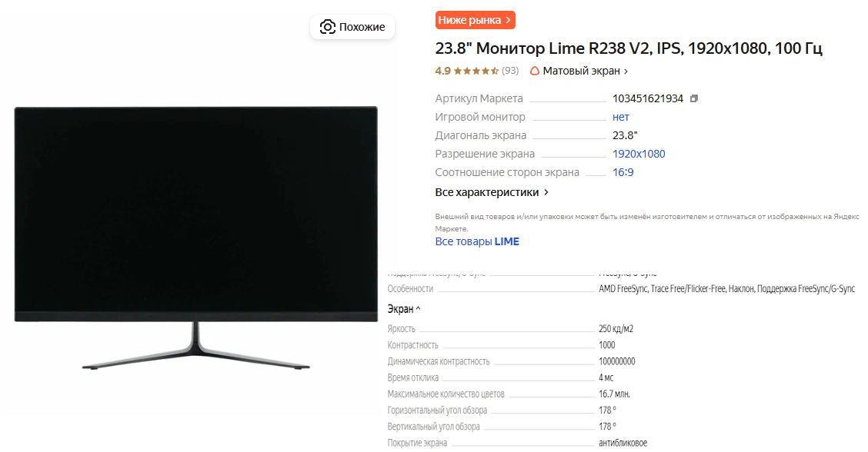Click the 4.9 rating value

coord(443,71)
